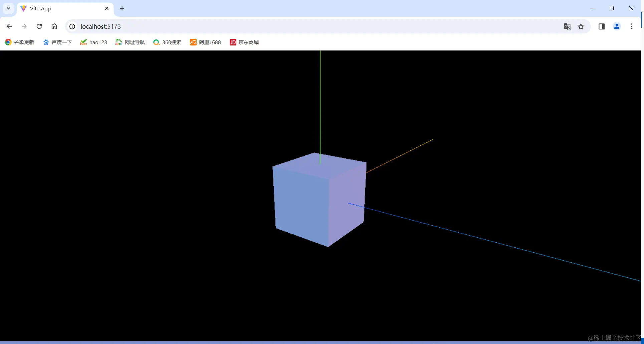The width and height of the screenshot is (644, 344).
Task: Reload the page
Action: point(39,26)
